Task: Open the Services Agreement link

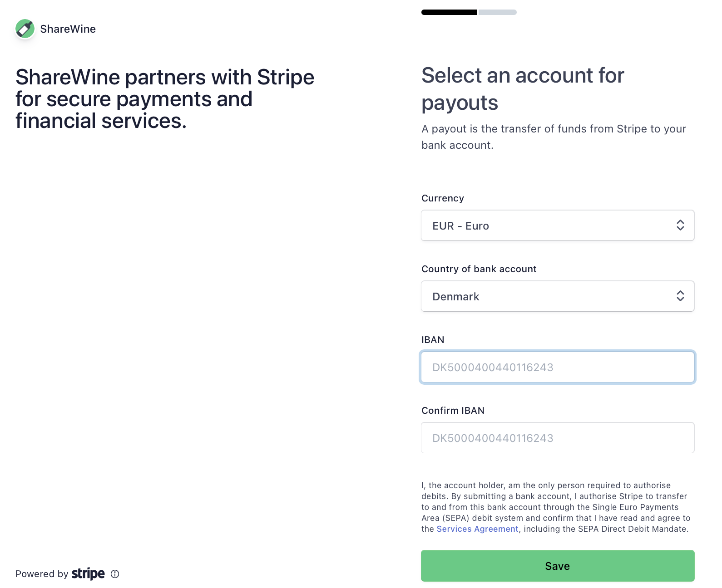Action: tap(477, 529)
